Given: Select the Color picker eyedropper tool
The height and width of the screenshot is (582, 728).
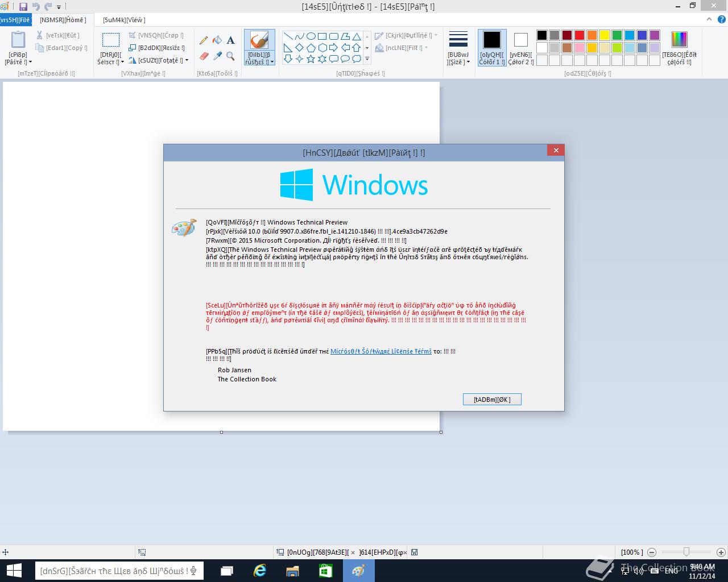Looking at the screenshot, I should [217, 56].
